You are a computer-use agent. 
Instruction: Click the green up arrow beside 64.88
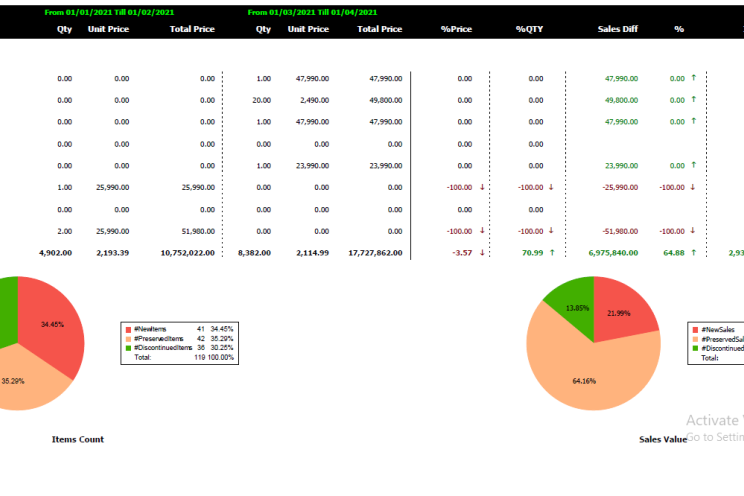point(693,253)
